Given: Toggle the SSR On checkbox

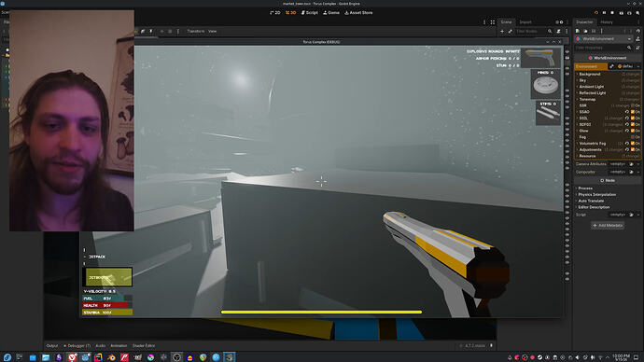Looking at the screenshot, I should click(x=633, y=105).
